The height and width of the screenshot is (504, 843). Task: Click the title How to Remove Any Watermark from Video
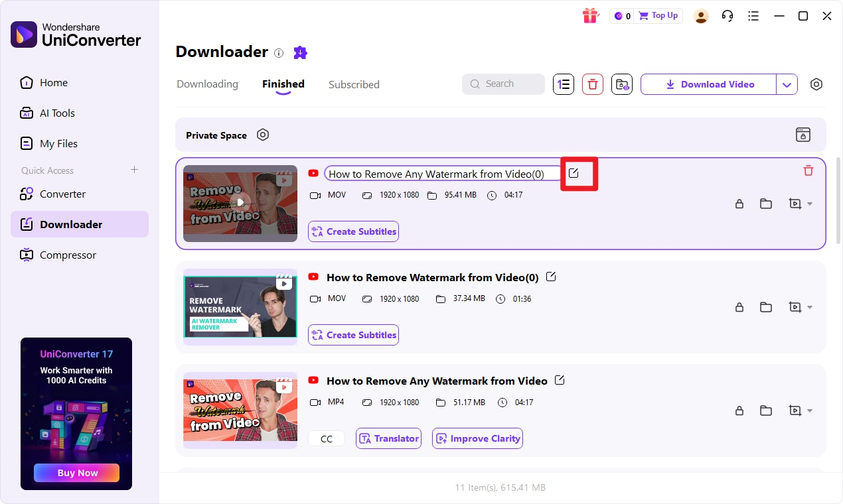coord(437,381)
